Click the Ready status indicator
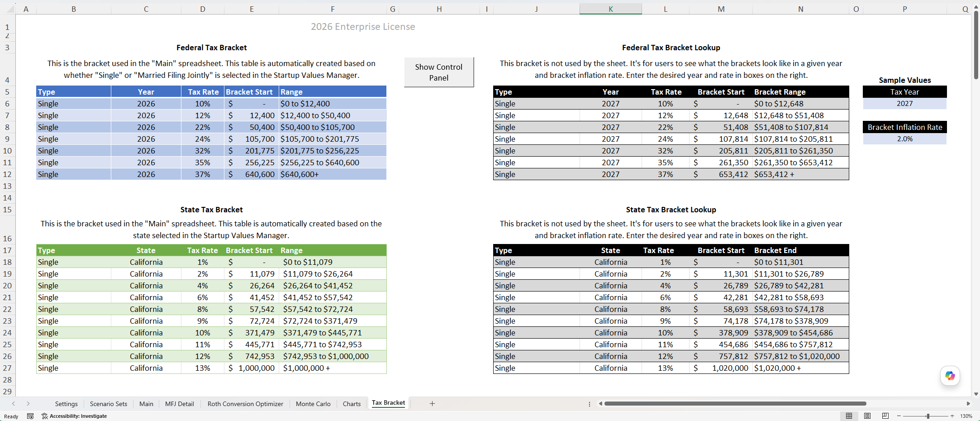 11,416
